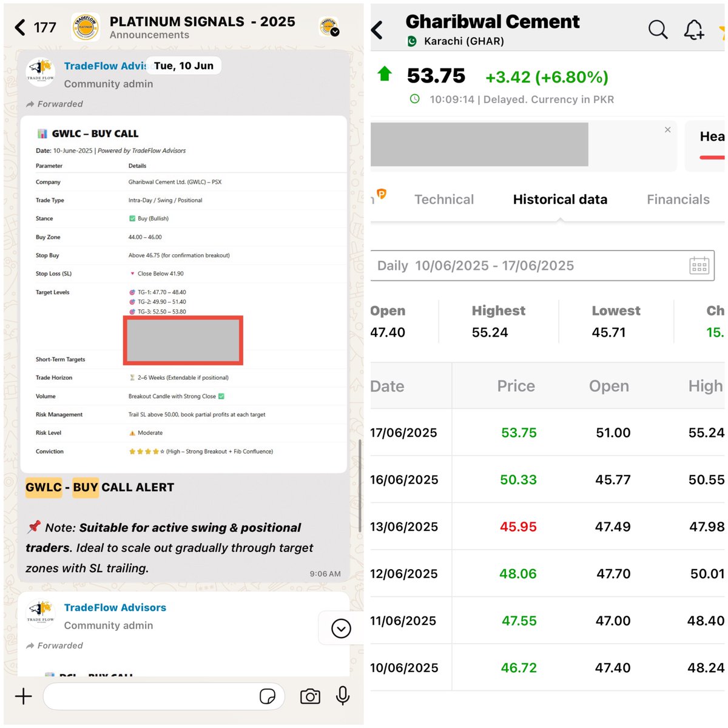This screenshot has height=728, width=728.
Task: Select the Technical tab
Action: pyautogui.click(x=444, y=199)
